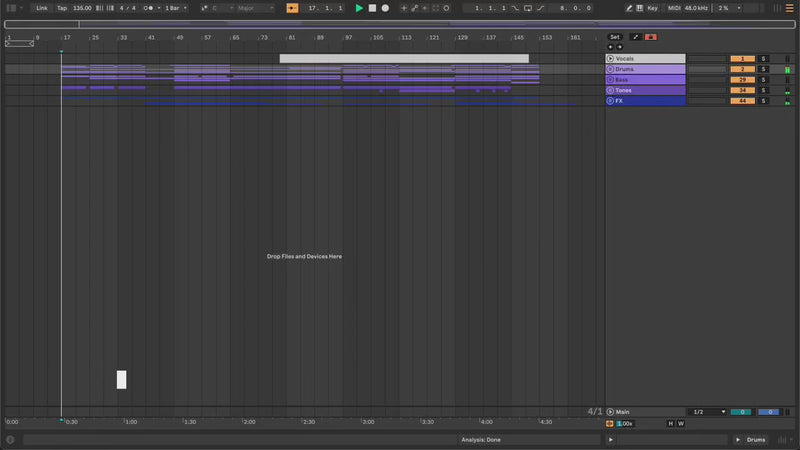Toggle the metronome
The image size is (800, 450).
(149, 8)
